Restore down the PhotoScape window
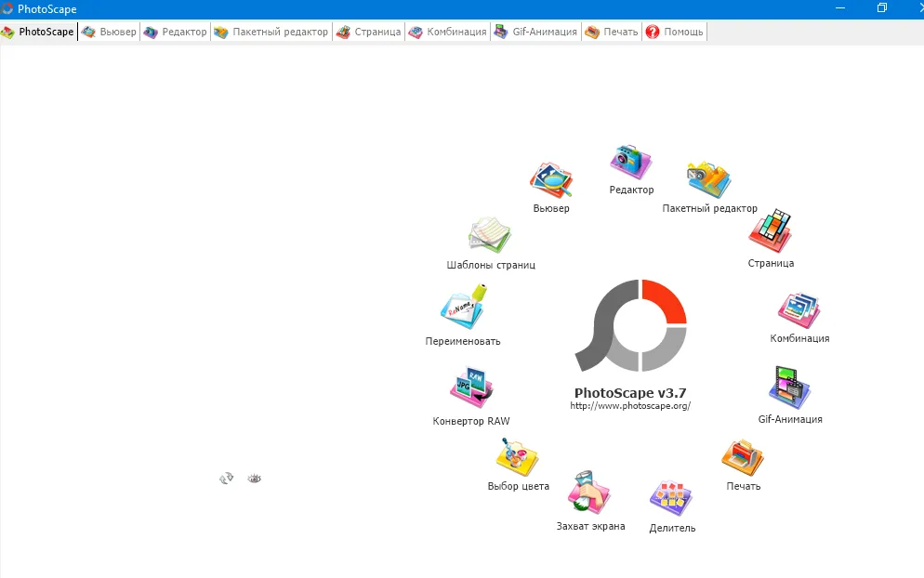 882,8
